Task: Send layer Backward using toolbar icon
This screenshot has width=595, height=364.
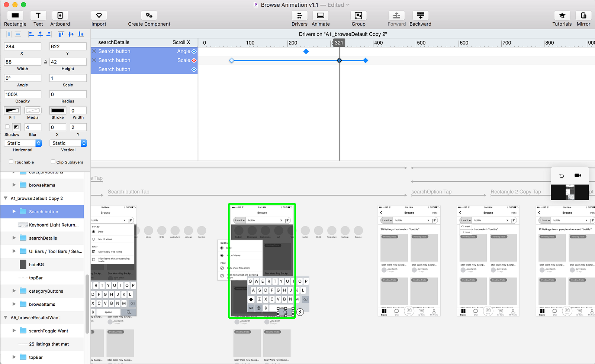Action: [x=421, y=16]
